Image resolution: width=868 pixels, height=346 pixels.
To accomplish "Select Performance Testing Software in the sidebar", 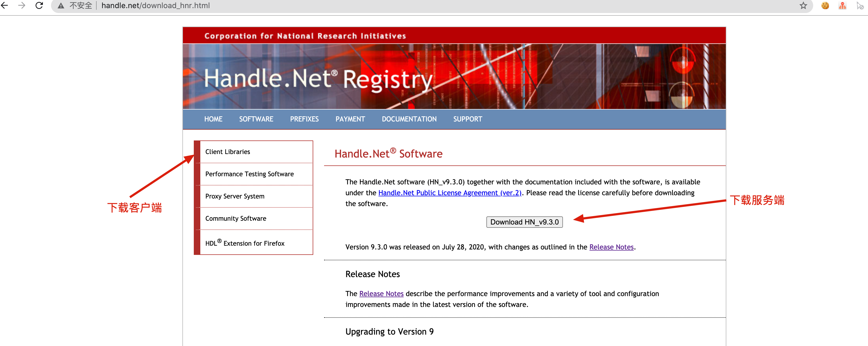I will [256, 174].
